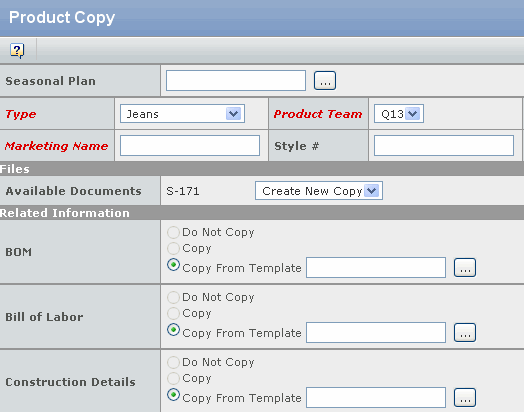524x412 pixels.
Task: Expand the Create New Copy dropdown
Action: (x=319, y=191)
